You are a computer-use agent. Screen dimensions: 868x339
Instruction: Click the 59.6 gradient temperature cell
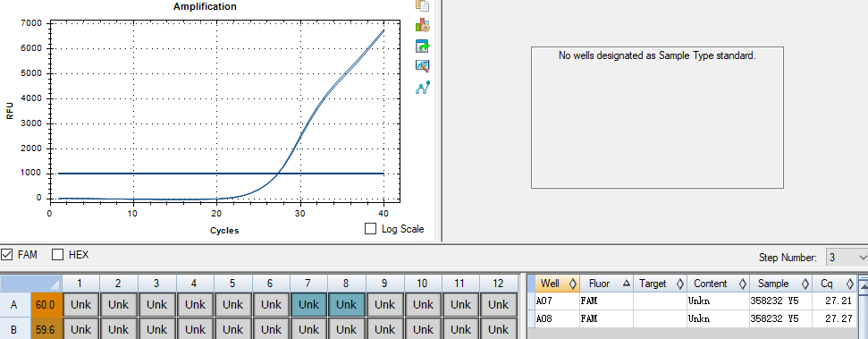(46, 329)
